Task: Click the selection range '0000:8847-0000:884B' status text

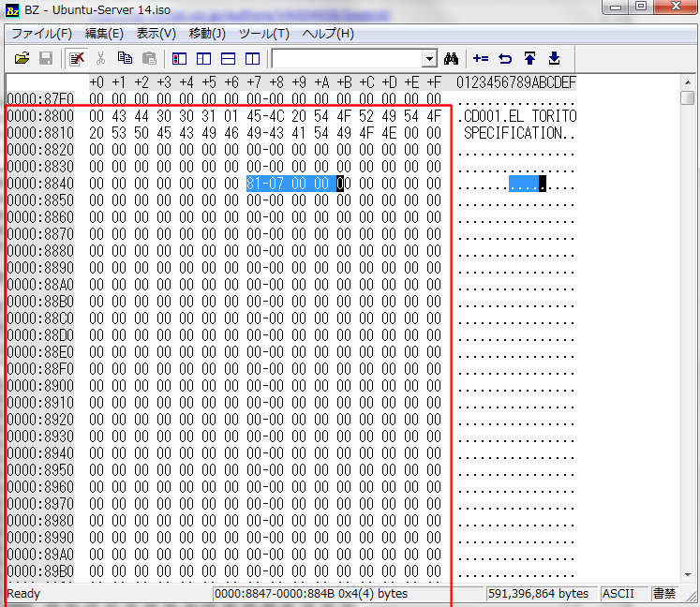Action: pos(275,594)
